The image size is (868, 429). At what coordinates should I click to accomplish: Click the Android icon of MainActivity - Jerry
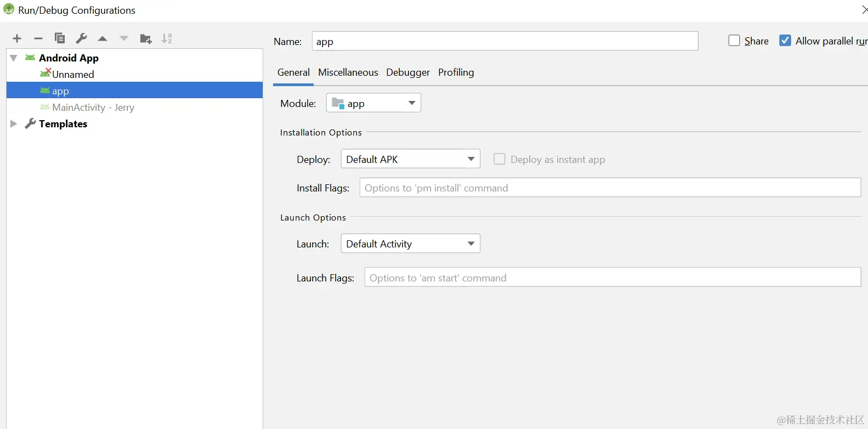[45, 107]
